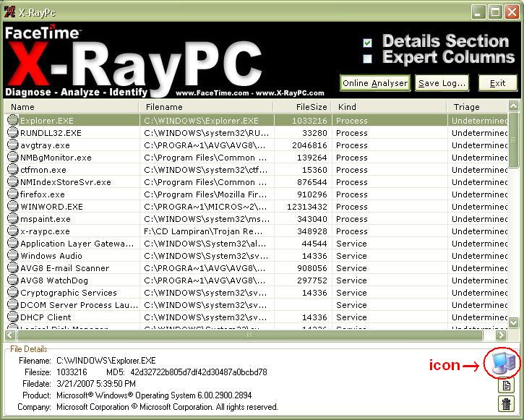Select the NMIndexStoreSvr.exe process name

[66, 182]
